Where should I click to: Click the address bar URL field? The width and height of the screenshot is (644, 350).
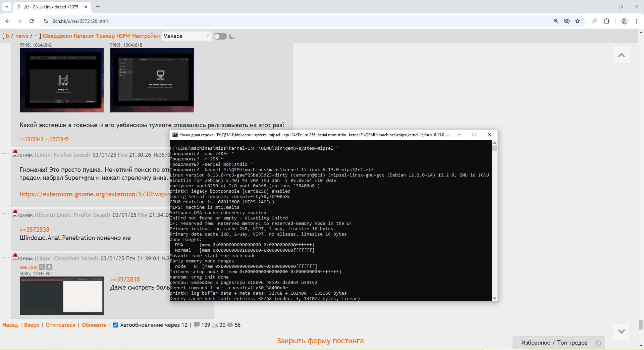[295, 21]
